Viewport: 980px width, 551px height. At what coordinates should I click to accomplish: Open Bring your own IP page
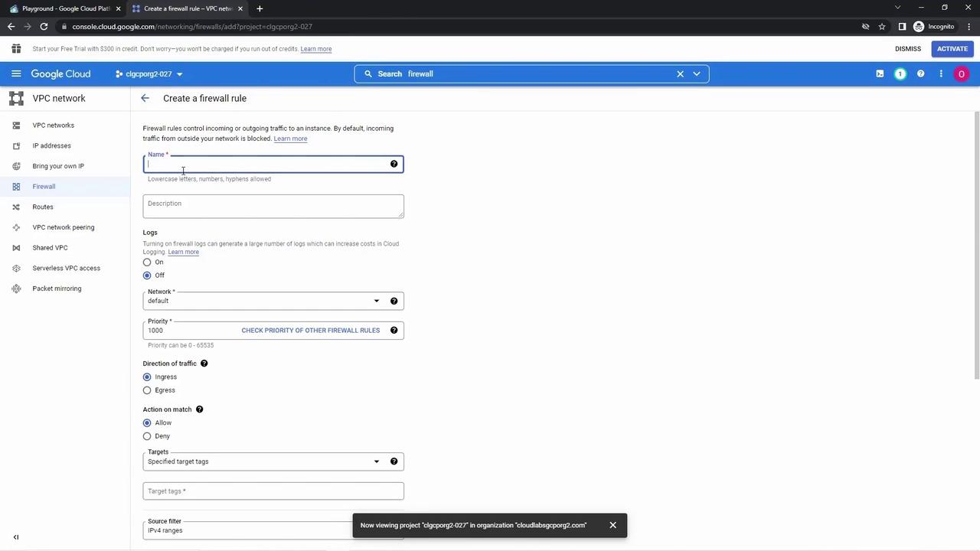58,166
